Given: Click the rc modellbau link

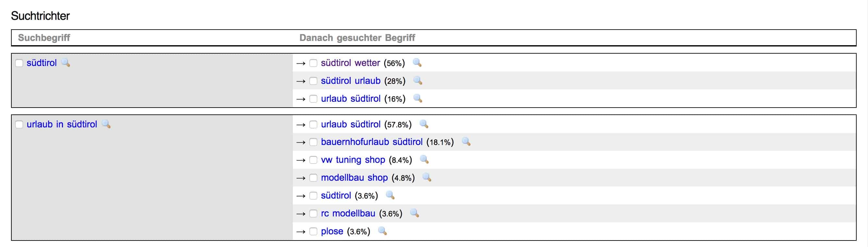Looking at the screenshot, I should pyautogui.click(x=348, y=213).
